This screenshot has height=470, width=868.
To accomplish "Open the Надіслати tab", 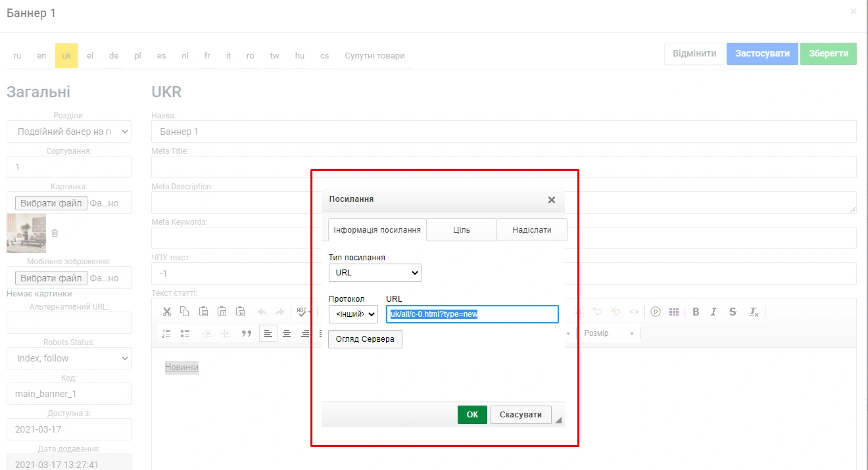I will (531, 230).
